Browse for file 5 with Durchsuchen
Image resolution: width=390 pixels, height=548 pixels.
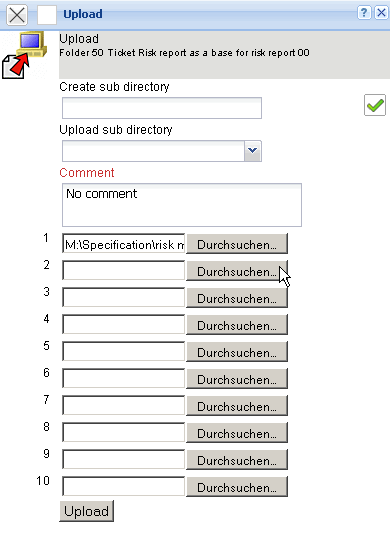237,351
